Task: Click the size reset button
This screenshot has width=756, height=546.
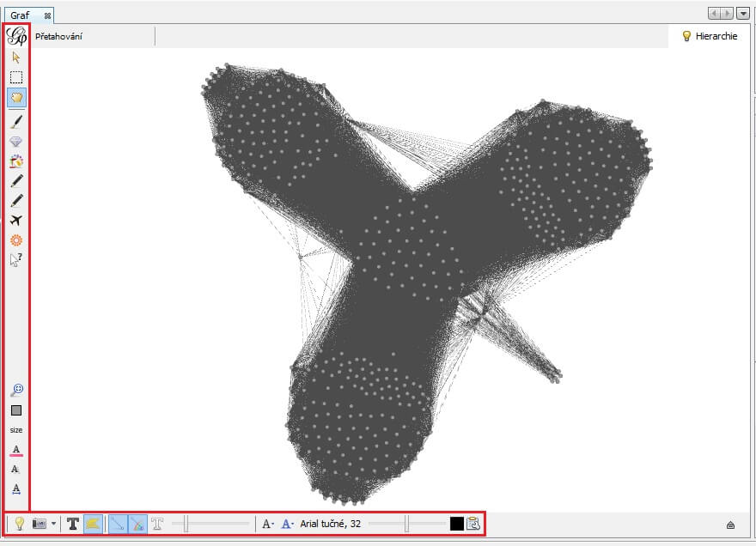Action: [16, 430]
